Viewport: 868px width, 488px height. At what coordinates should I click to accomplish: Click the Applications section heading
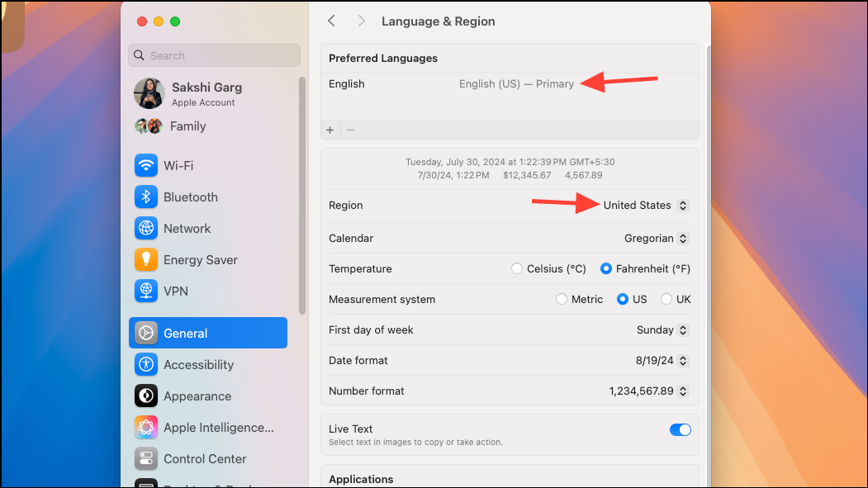tap(361, 479)
